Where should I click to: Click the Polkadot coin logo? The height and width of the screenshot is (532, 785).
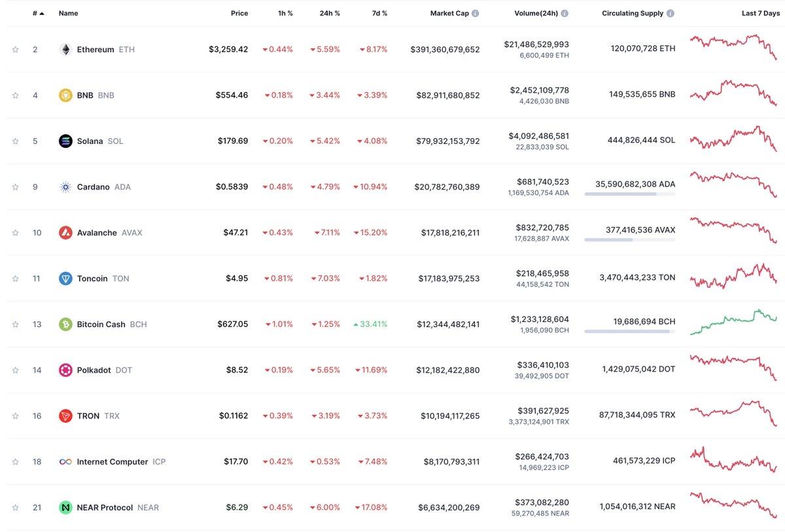point(65,370)
